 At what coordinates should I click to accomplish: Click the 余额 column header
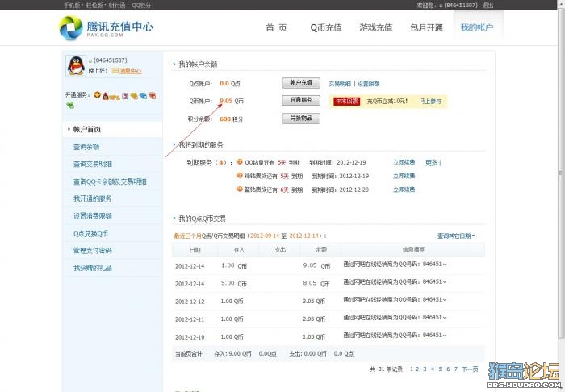click(320, 249)
